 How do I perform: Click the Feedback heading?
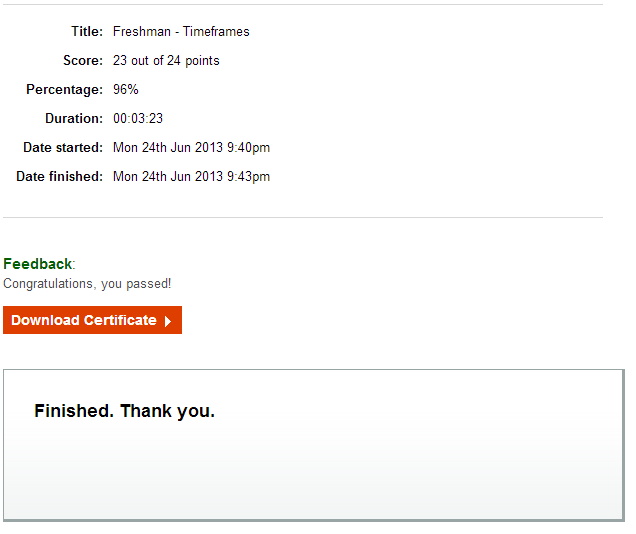coord(38,264)
